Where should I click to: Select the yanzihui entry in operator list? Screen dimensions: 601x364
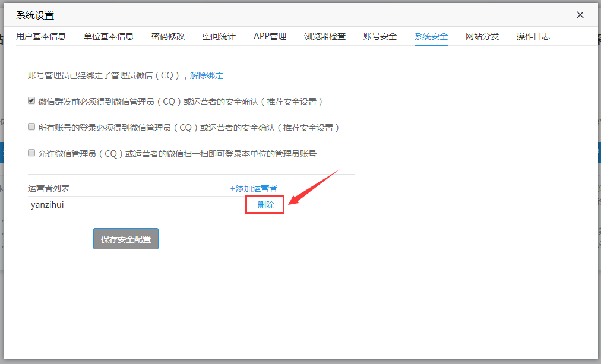coord(48,205)
